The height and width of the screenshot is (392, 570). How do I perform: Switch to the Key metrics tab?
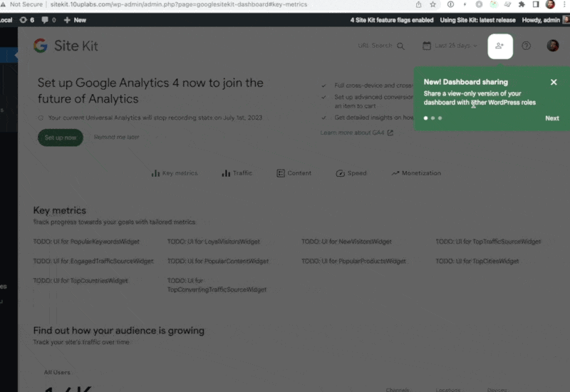(x=175, y=173)
